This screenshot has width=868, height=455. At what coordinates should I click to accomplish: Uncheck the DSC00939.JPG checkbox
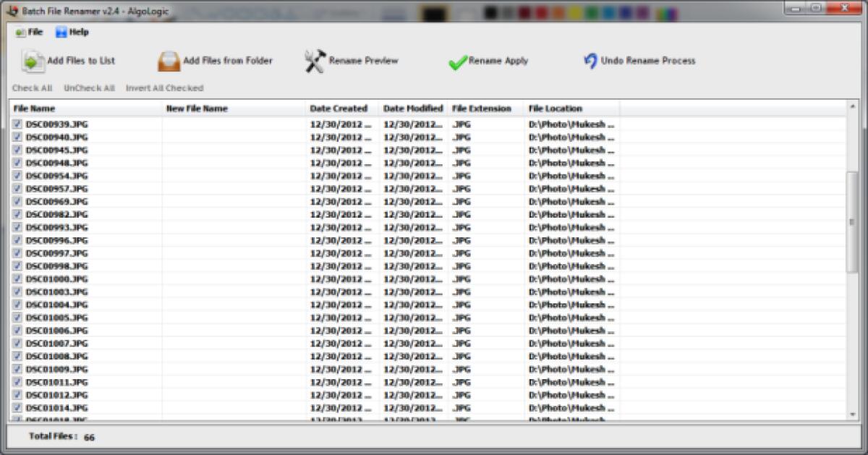[17, 123]
